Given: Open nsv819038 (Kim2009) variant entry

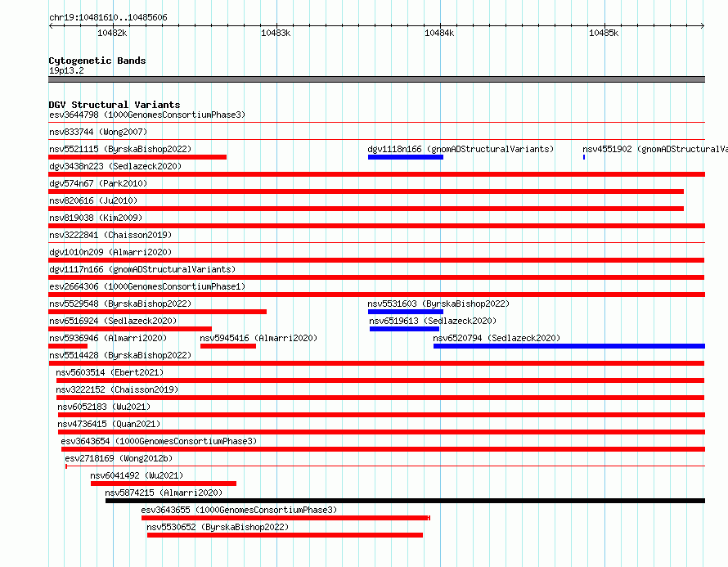Looking at the screenshot, I should (x=96, y=218).
